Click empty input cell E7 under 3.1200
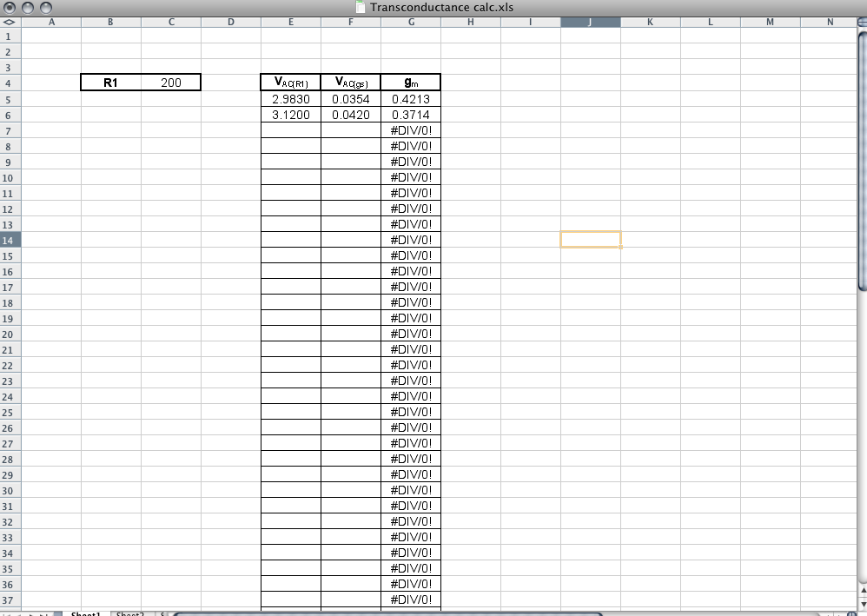867x616 pixels. click(291, 130)
